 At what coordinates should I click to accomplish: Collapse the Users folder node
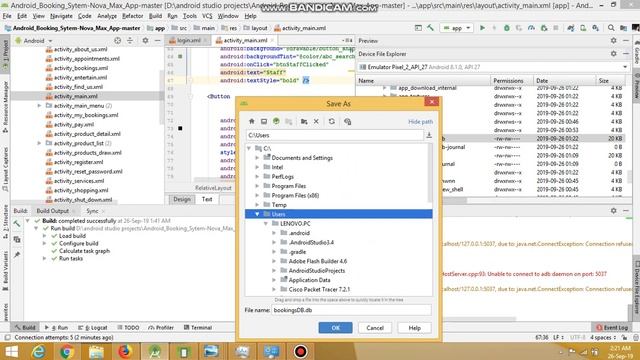coord(257,214)
